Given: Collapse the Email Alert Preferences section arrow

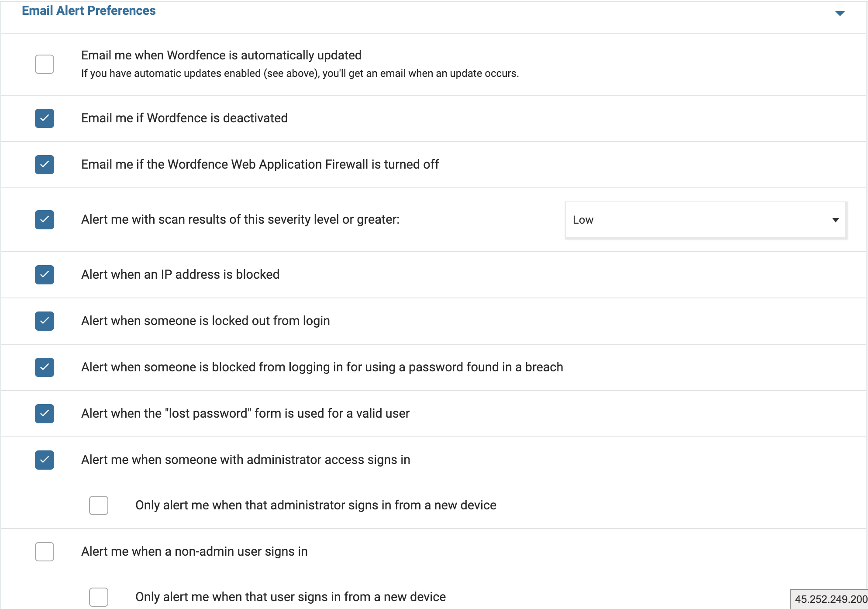Looking at the screenshot, I should [x=840, y=13].
